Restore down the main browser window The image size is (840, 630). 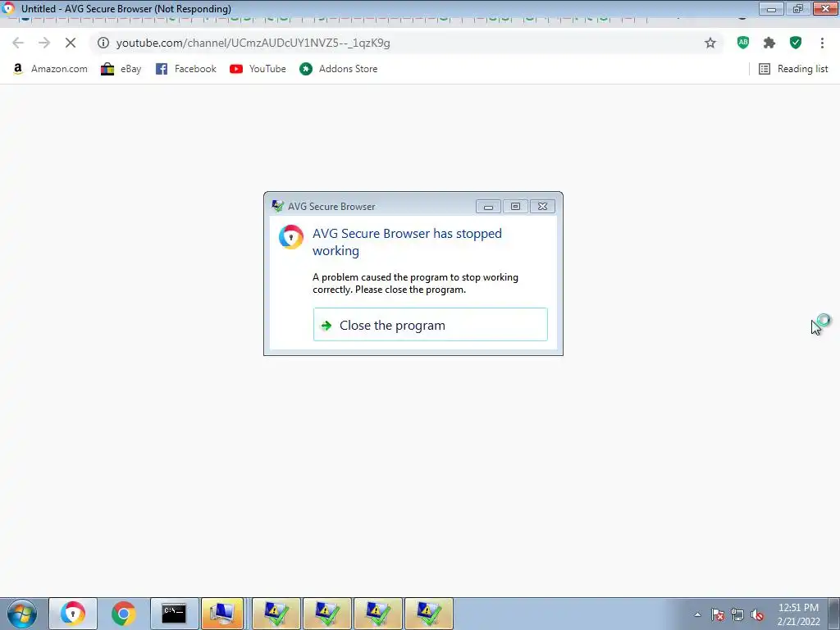pyautogui.click(x=797, y=8)
